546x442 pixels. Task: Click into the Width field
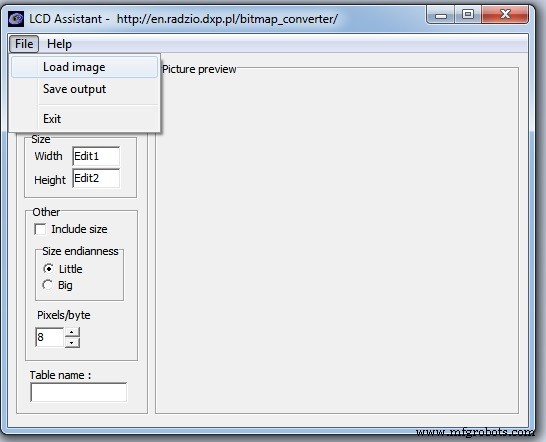point(96,156)
